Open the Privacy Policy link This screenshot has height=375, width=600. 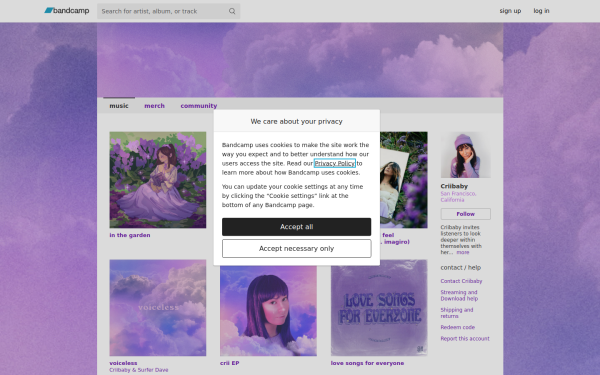pos(334,163)
